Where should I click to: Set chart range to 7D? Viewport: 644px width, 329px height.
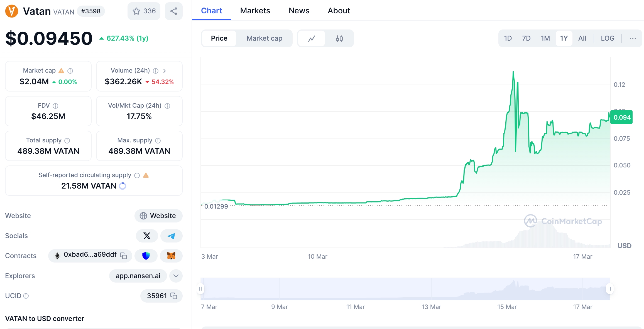[526, 38]
